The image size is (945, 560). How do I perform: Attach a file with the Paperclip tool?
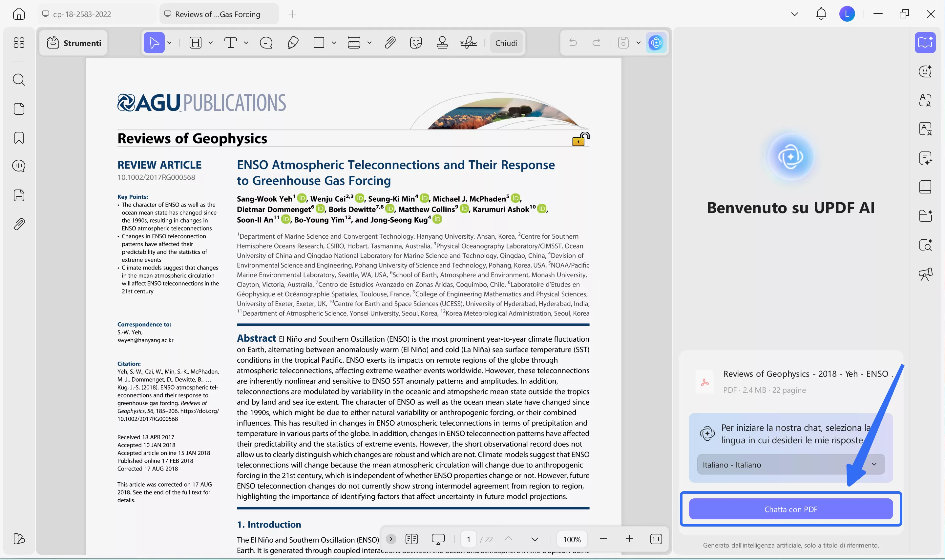(390, 43)
